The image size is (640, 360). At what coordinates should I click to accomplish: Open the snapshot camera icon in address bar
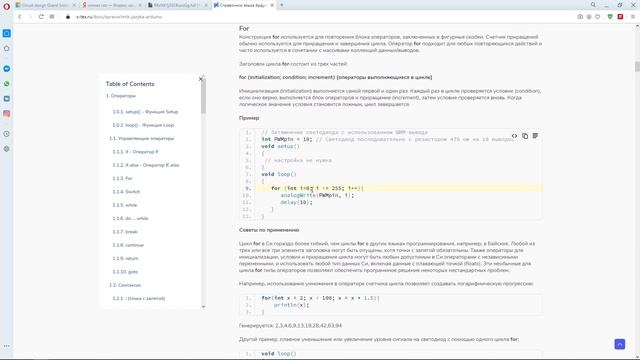coord(580,17)
